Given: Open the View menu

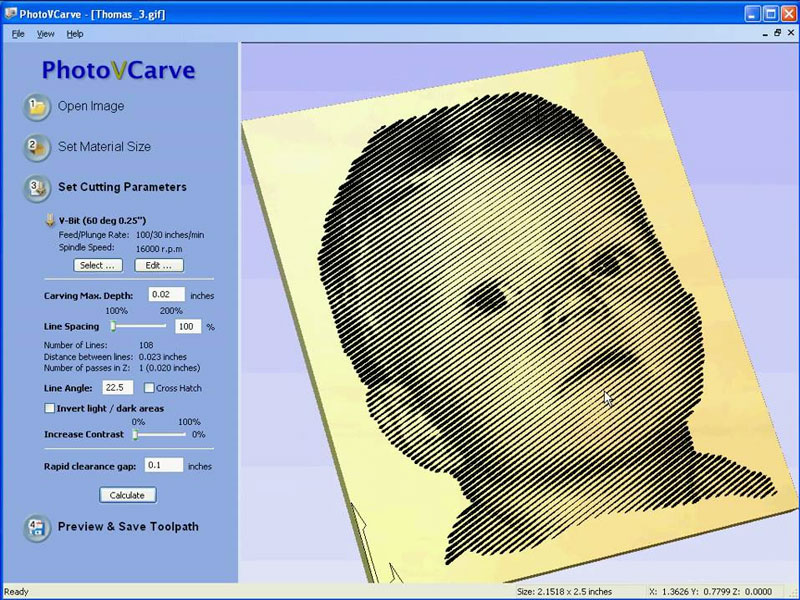Looking at the screenshot, I should pyautogui.click(x=46, y=33).
